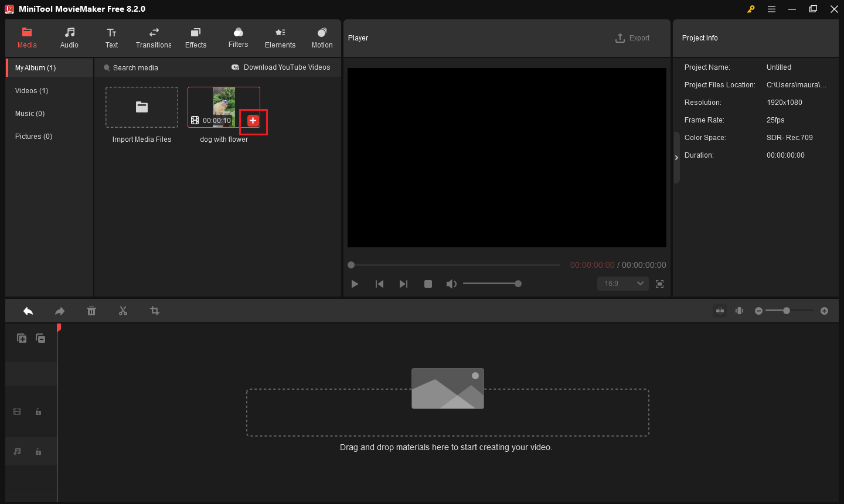This screenshot has width=844, height=504.
Task: Enter full screen preview mode
Action: tap(659, 284)
